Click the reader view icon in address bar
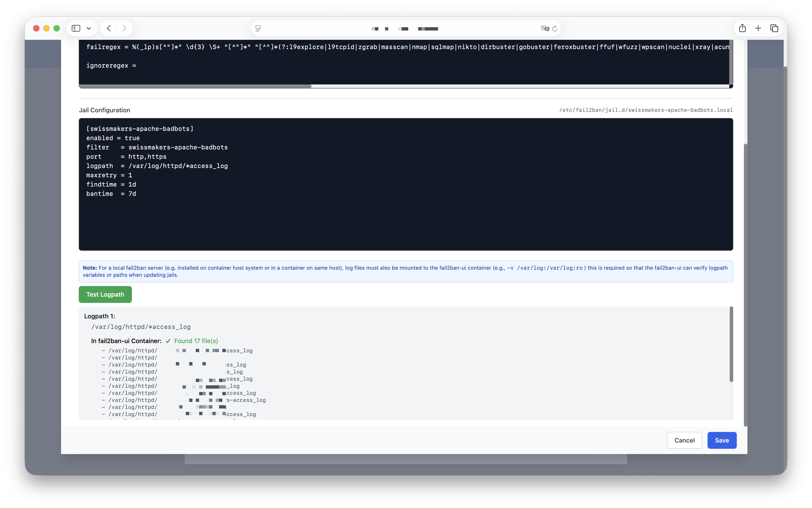Viewport: 812px width, 508px height. [258, 29]
